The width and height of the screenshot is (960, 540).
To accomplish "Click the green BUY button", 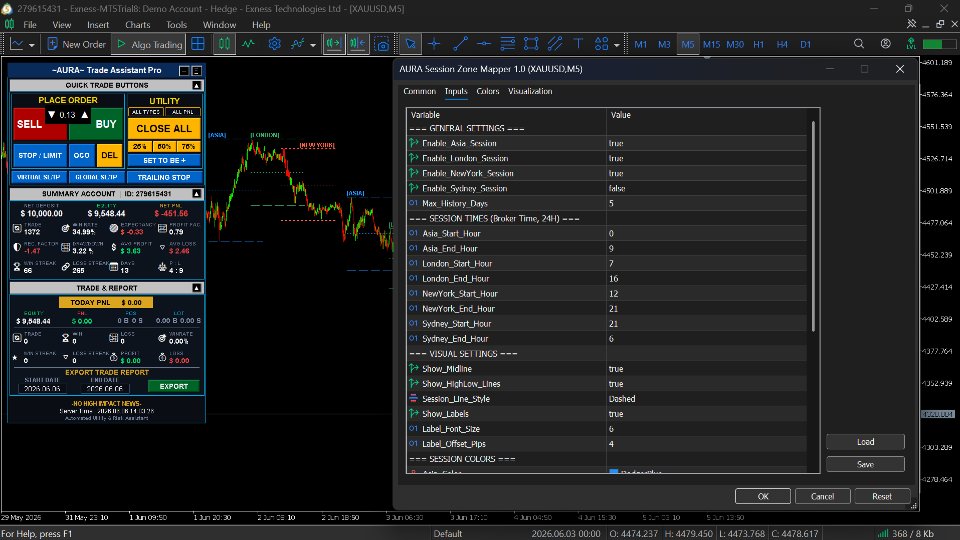I will [x=106, y=124].
